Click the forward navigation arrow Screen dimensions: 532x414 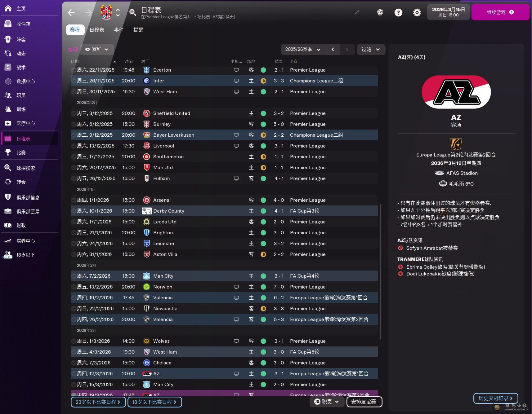pyautogui.click(x=88, y=12)
